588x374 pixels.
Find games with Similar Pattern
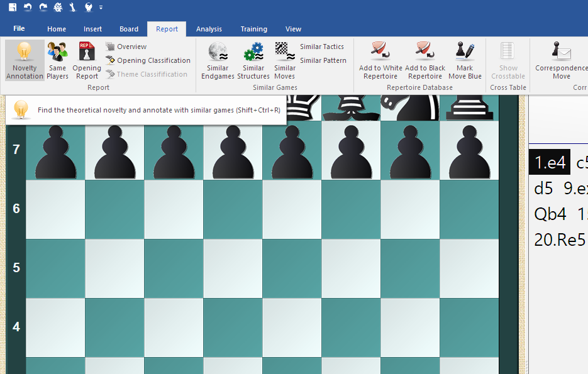pyautogui.click(x=323, y=60)
